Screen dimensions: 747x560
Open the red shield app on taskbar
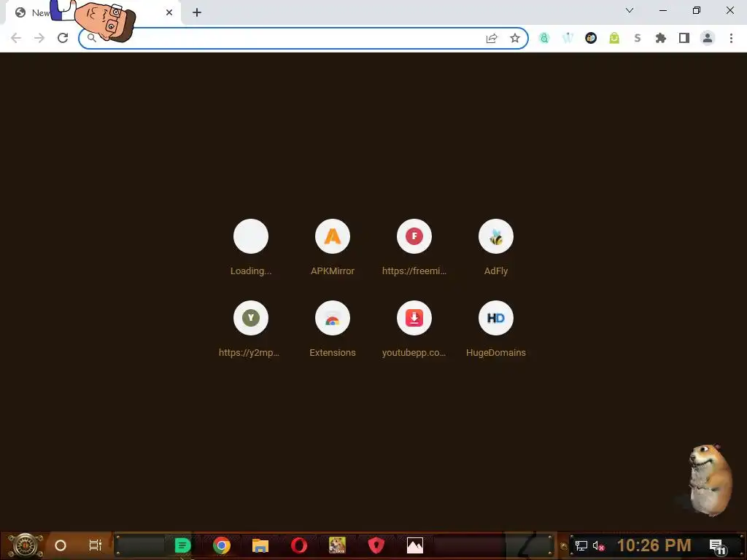pyautogui.click(x=376, y=545)
